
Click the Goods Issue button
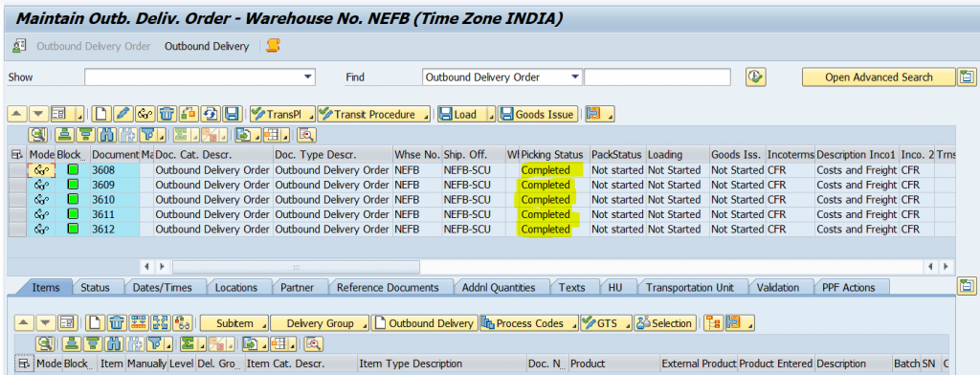tap(537, 115)
